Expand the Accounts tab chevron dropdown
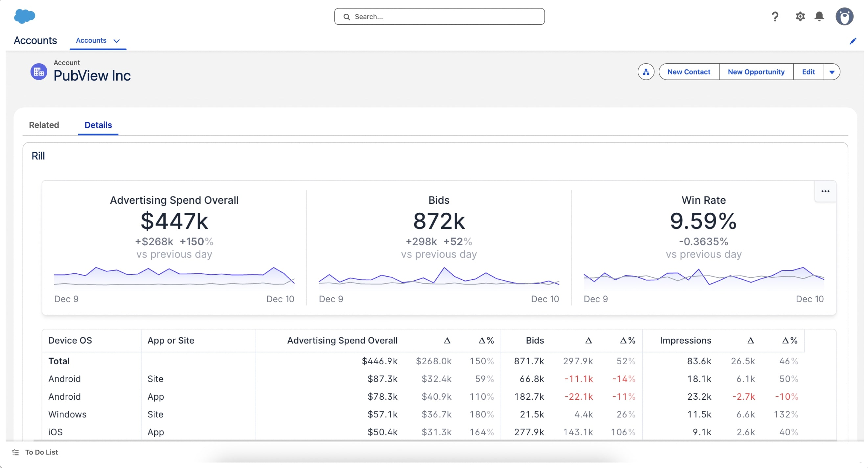Image resolution: width=868 pixels, height=468 pixels. tap(117, 41)
